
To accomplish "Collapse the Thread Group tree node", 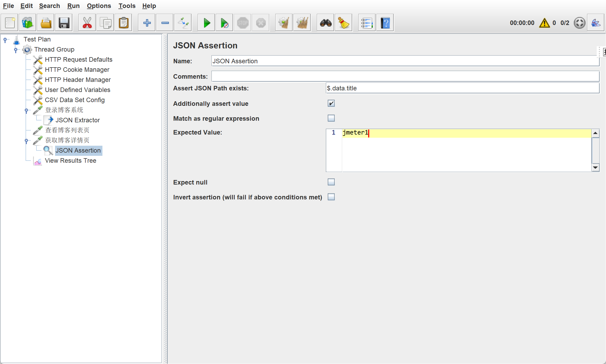I will (16, 49).
